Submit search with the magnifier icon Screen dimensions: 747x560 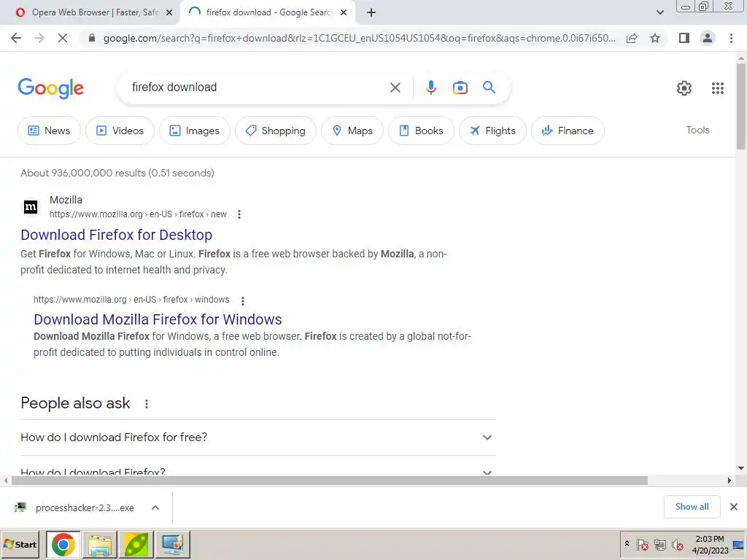(x=489, y=87)
